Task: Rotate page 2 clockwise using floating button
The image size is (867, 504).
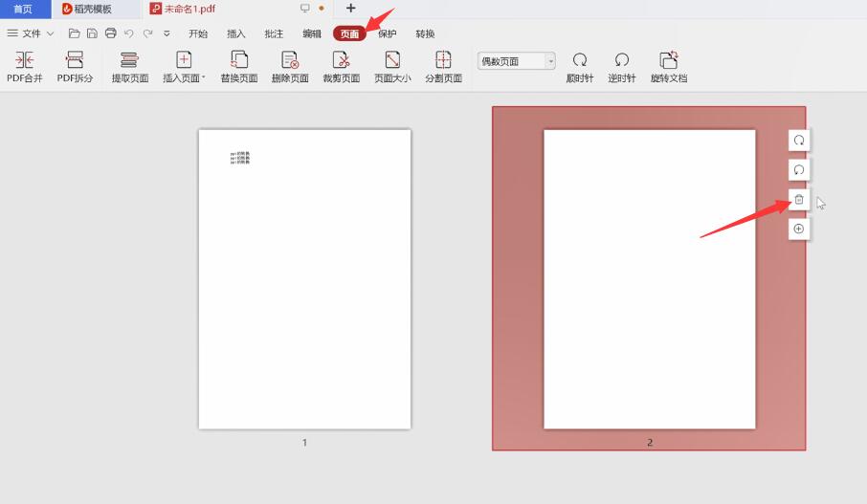Action: (799, 141)
